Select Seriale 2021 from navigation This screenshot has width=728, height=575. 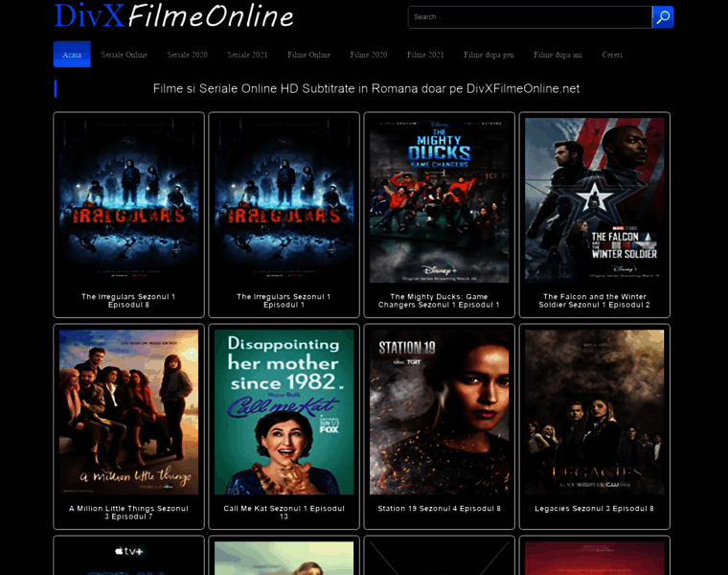pyautogui.click(x=247, y=55)
